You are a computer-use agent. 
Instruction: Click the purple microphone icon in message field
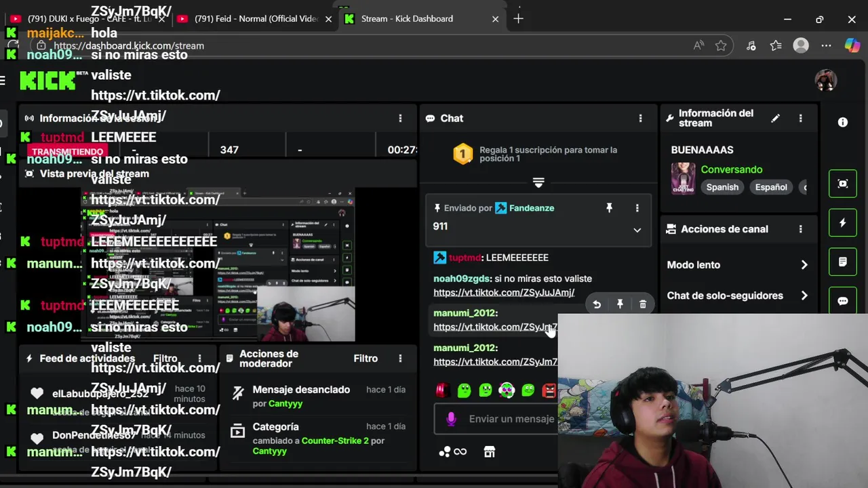(x=451, y=419)
